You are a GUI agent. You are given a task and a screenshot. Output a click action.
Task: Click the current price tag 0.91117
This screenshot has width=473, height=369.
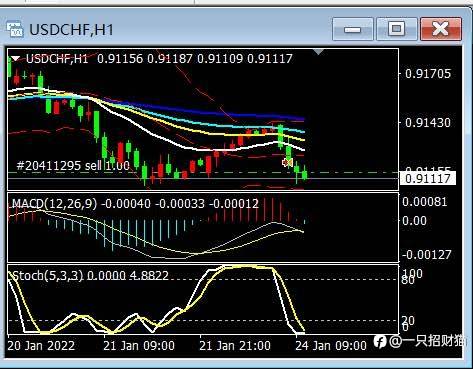tap(428, 179)
